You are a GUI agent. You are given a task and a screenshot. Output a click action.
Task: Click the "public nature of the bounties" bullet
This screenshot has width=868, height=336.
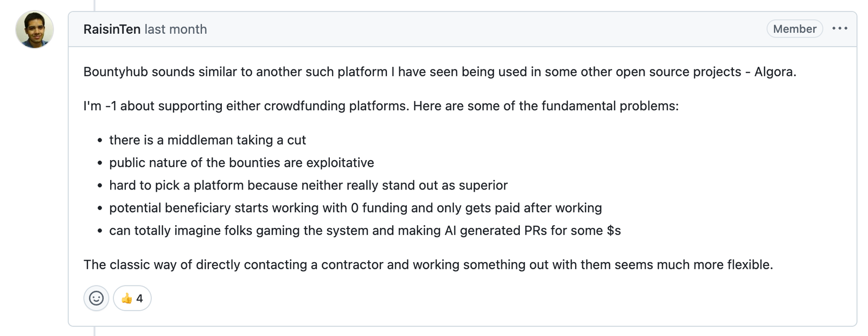coord(241,163)
